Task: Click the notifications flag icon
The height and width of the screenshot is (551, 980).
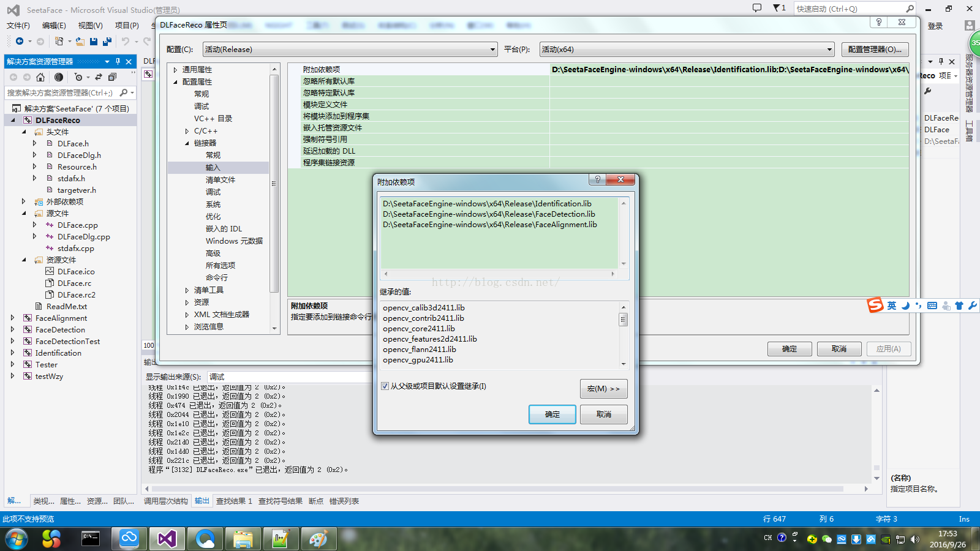Action: click(777, 8)
